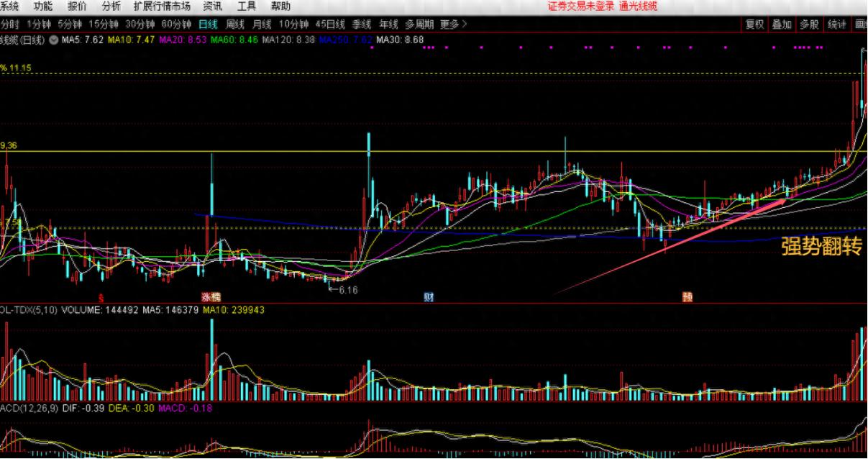Click the blue 财 financial marker icon
The image size is (868, 459).
tap(429, 296)
